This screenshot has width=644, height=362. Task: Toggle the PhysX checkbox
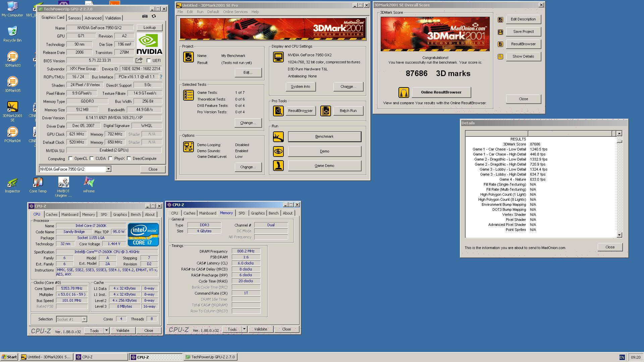tap(110, 159)
